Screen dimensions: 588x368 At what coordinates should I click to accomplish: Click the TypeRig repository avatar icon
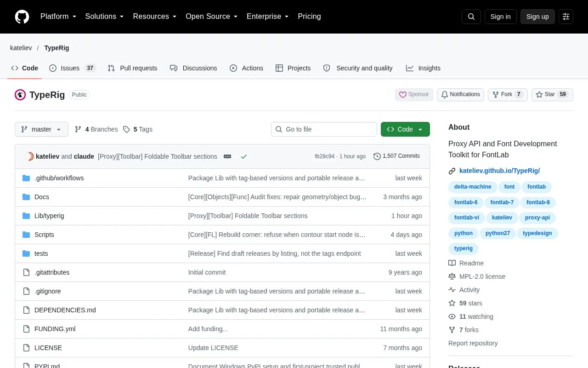coord(20,95)
